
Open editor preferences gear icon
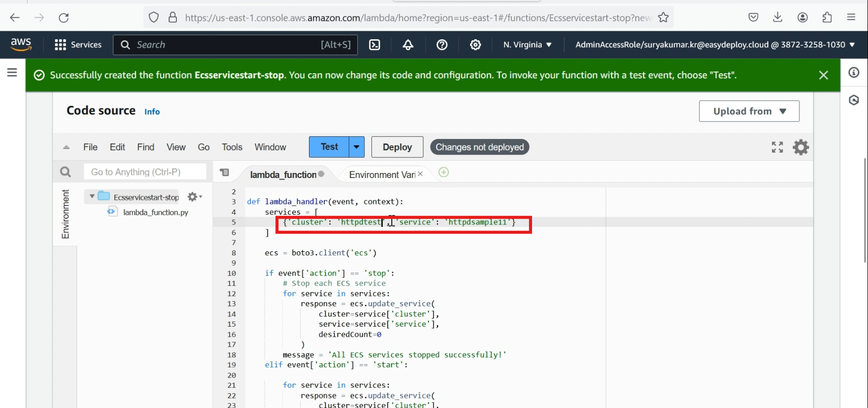(800, 147)
